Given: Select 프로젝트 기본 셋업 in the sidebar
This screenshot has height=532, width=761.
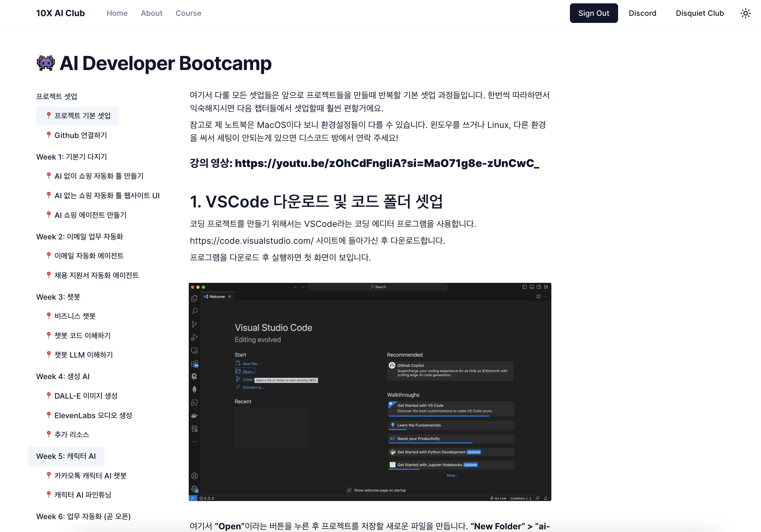Looking at the screenshot, I should tap(78, 116).
